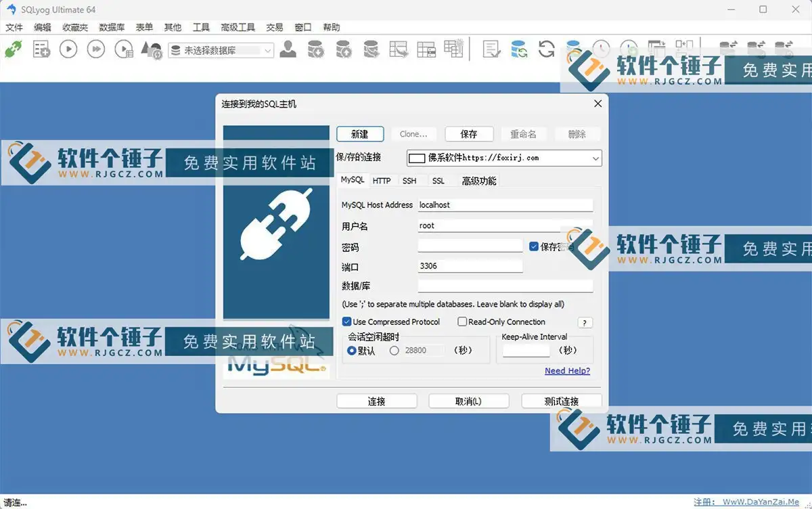Select the 默认 session timeout radio
The height and width of the screenshot is (509, 812).
[352, 351]
